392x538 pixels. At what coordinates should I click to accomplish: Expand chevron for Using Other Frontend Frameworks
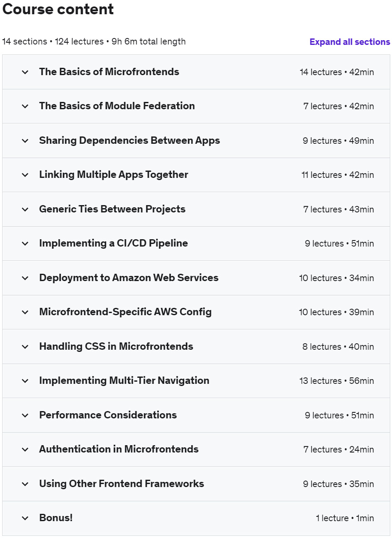pyautogui.click(x=25, y=484)
